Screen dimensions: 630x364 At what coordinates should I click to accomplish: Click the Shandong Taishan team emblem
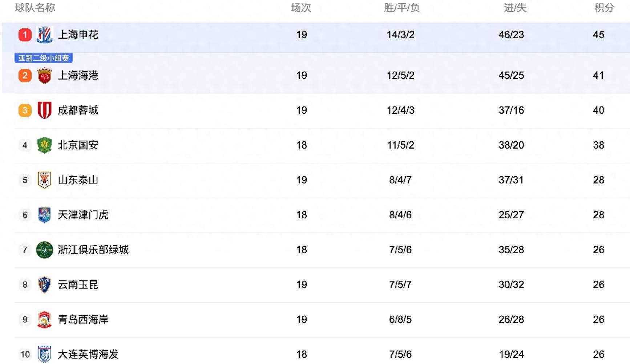[45, 180]
